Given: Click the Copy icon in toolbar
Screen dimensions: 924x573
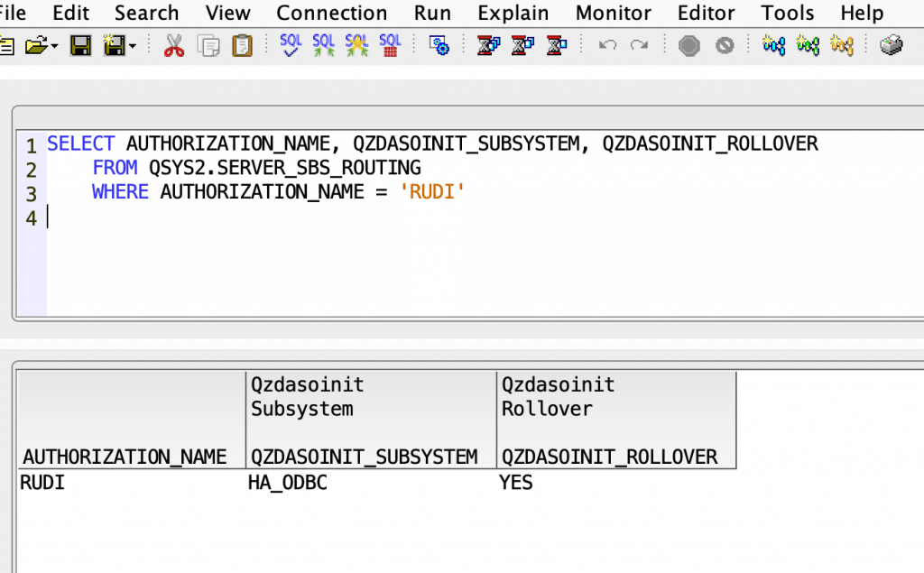Looking at the screenshot, I should [208, 46].
